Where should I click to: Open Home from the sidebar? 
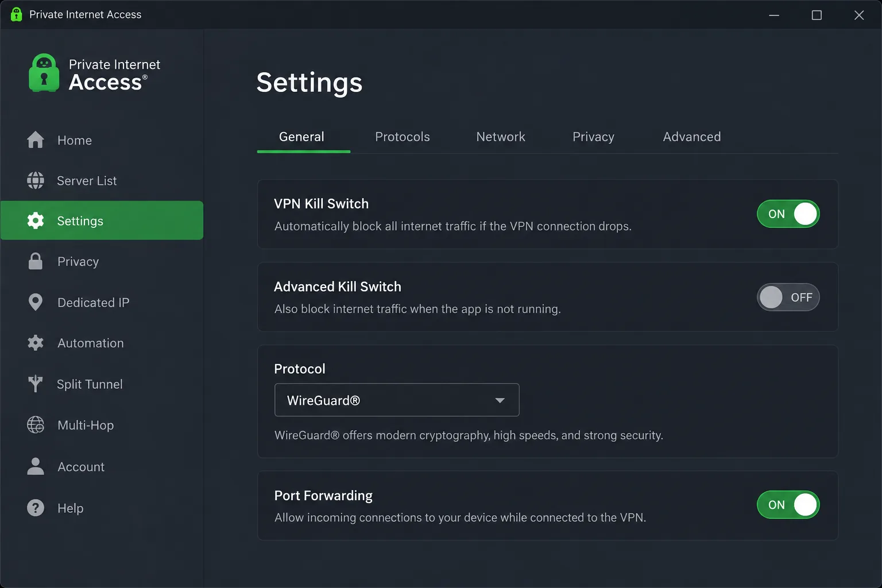[x=75, y=140]
